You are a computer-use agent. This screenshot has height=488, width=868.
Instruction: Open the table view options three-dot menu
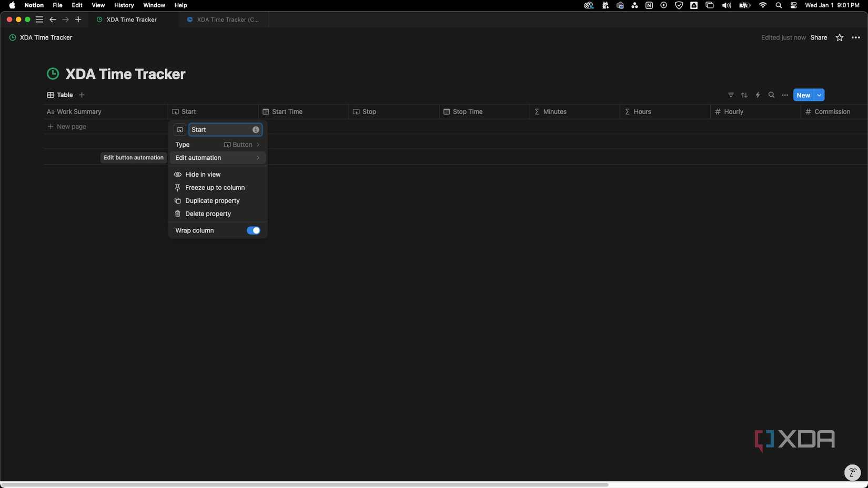[785, 95]
